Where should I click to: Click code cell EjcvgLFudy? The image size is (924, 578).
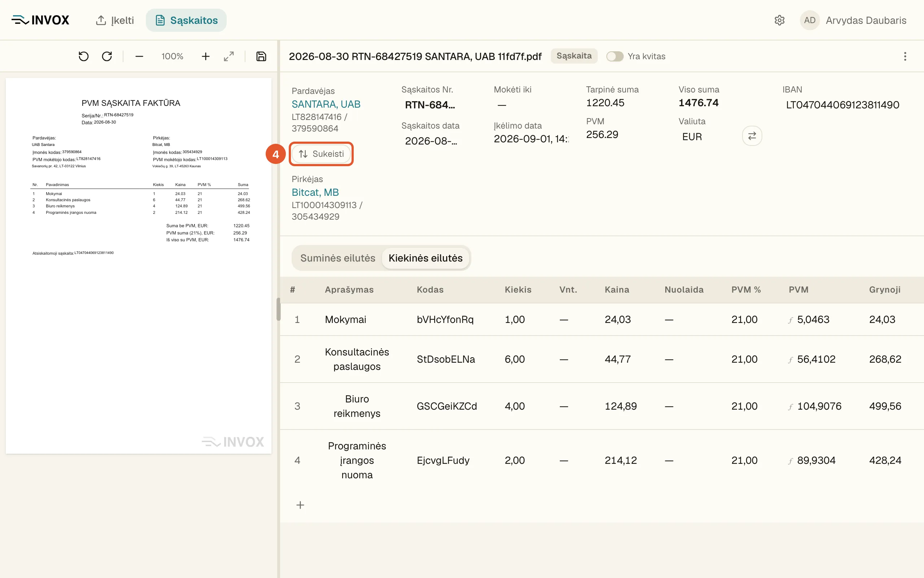coord(443,460)
